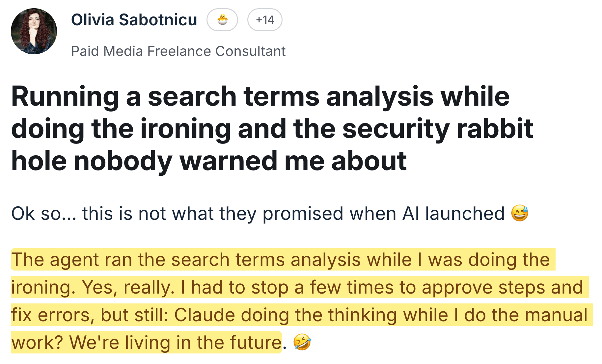Open the pill showing additional hidden badges
The width and height of the screenshot is (602, 364).
click(x=264, y=20)
